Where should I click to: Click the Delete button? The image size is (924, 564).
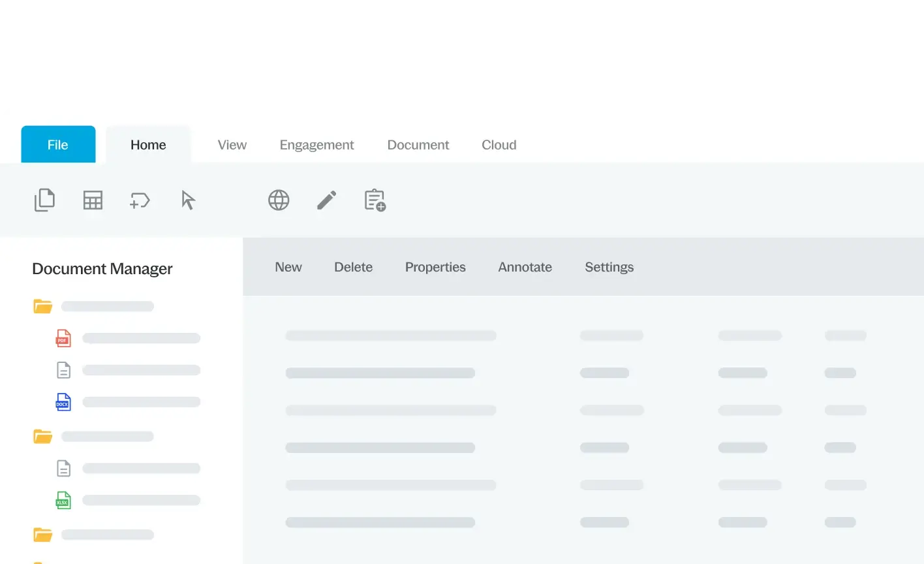click(x=353, y=267)
